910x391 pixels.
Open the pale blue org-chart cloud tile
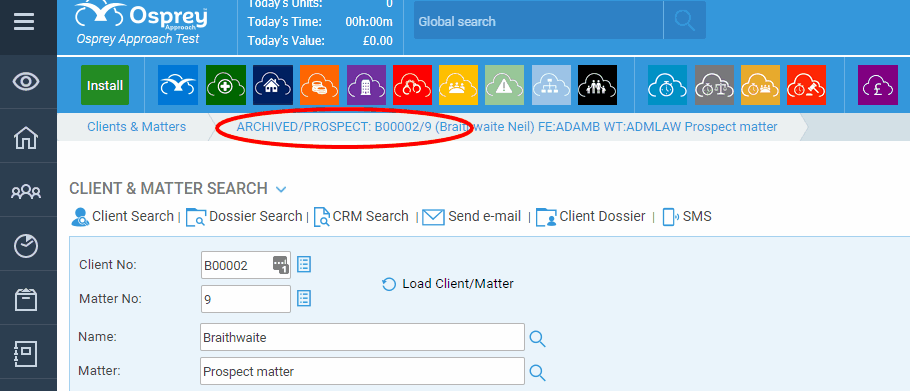[551, 85]
